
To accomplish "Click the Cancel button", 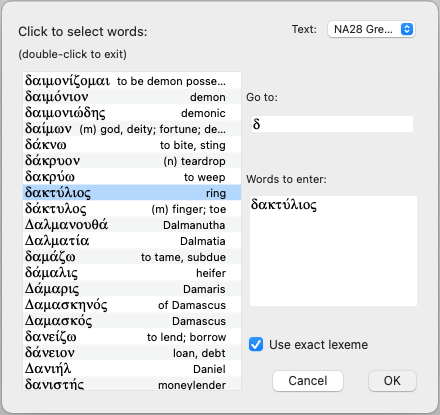I will tap(308, 381).
